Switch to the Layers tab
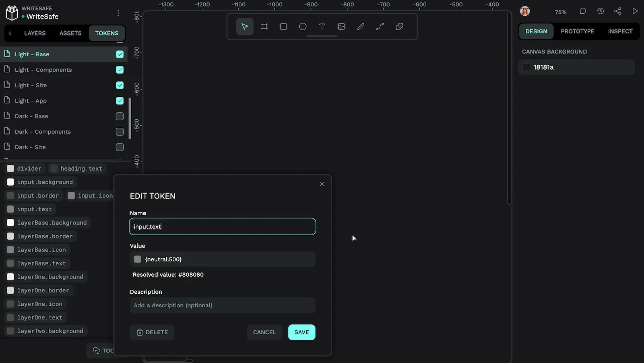 [35, 33]
